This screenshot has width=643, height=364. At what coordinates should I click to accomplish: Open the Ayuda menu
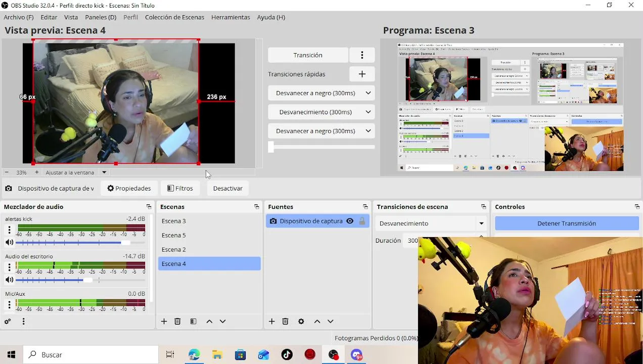271,17
